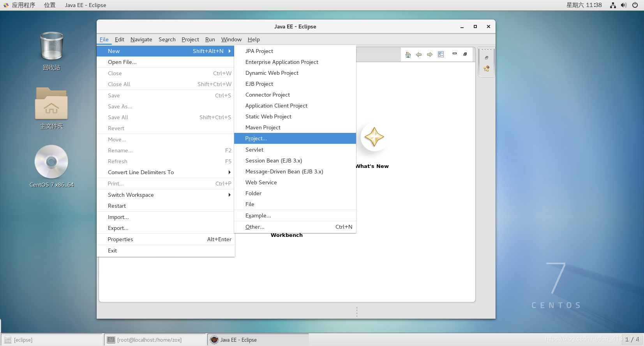Choose Import... in File menu
Screen dimensions: 644x346
coord(166,217)
